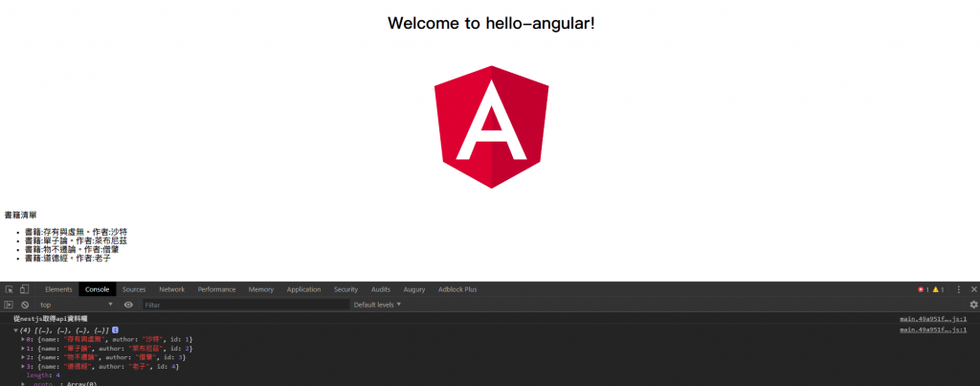Image resolution: width=980 pixels, height=386 pixels.
Task: Select the Console tab
Action: coord(98,289)
